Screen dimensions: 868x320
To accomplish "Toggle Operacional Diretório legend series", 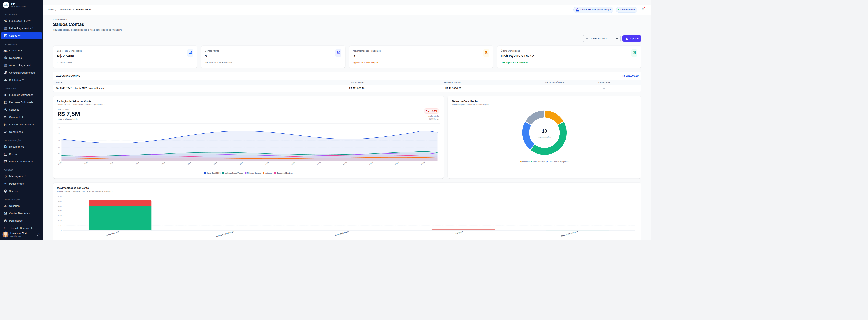I will click(283, 173).
